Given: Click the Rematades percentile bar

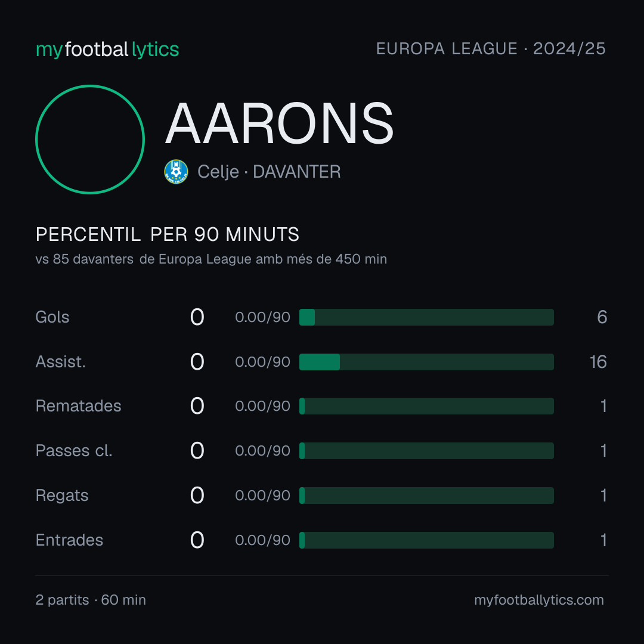Looking at the screenshot, I should [426, 406].
